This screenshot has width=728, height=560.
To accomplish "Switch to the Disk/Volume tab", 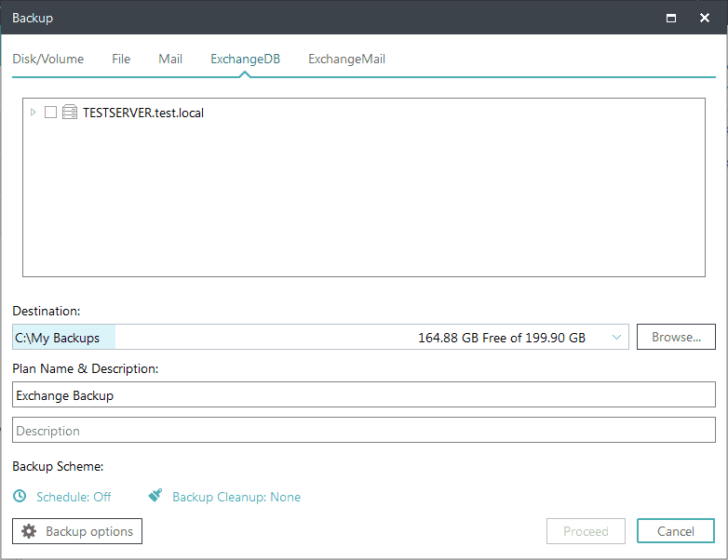I will (x=48, y=59).
